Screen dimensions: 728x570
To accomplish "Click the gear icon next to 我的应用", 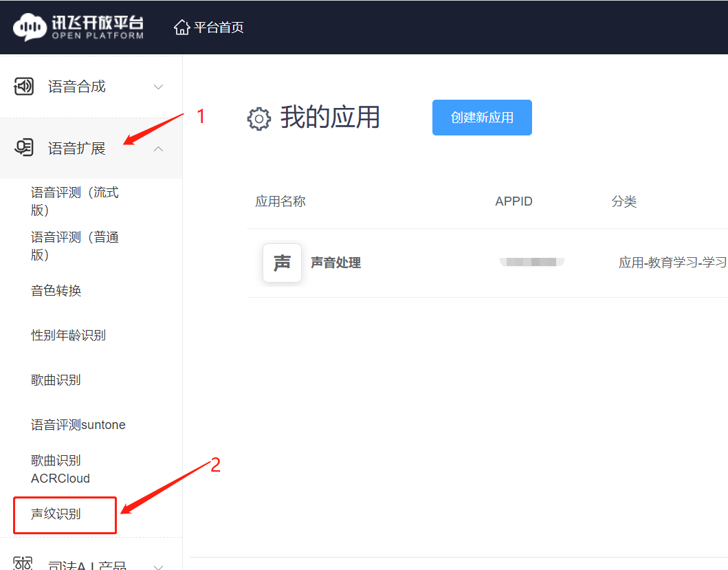I will point(259,118).
